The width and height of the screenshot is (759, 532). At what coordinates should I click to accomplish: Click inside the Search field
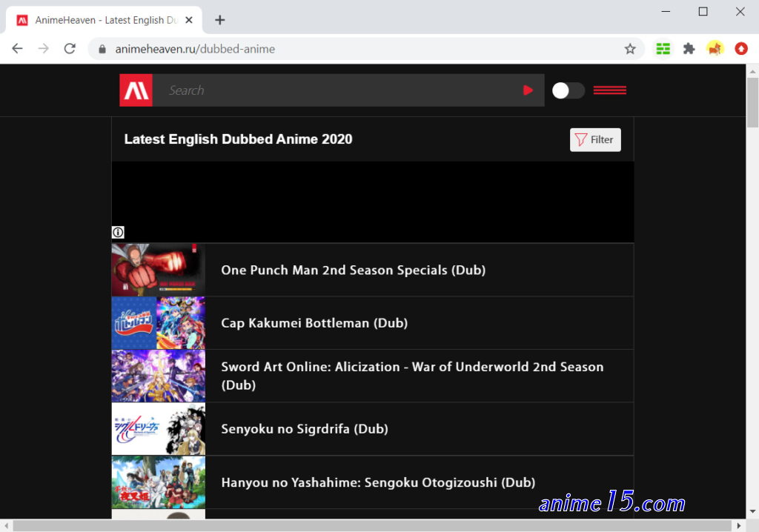coord(339,90)
